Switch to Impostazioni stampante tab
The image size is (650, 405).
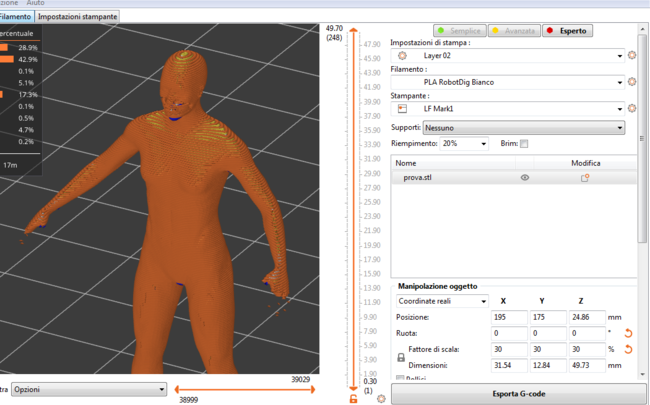click(78, 17)
